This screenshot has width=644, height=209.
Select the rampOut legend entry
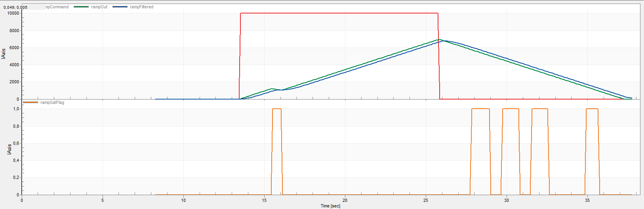(x=99, y=7)
